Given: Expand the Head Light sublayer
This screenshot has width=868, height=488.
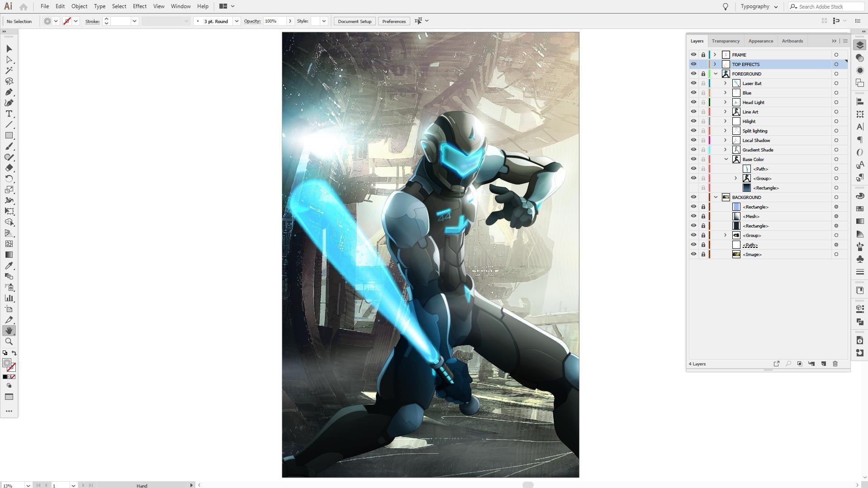Looking at the screenshot, I should pyautogui.click(x=726, y=102).
